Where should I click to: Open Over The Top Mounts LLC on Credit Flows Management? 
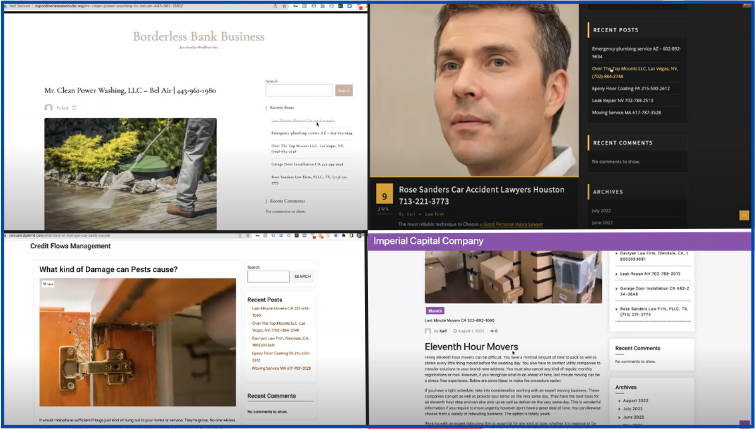coord(278,327)
